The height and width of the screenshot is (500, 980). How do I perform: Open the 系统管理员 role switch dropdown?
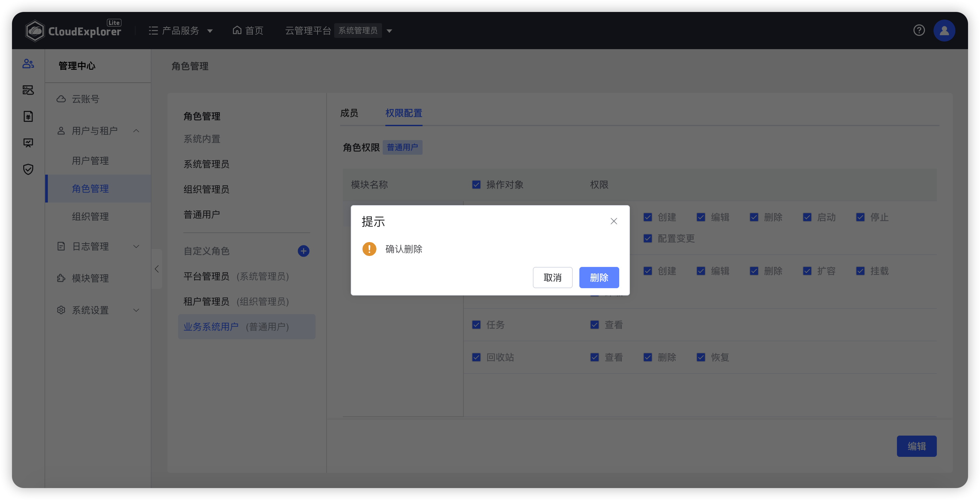point(389,31)
